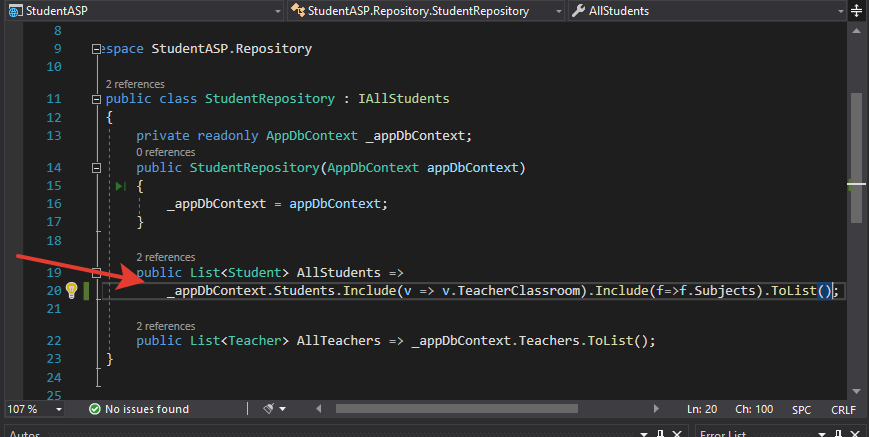The image size is (869, 437).
Task: Click the 'No issues found' status indicator
Action: point(139,409)
